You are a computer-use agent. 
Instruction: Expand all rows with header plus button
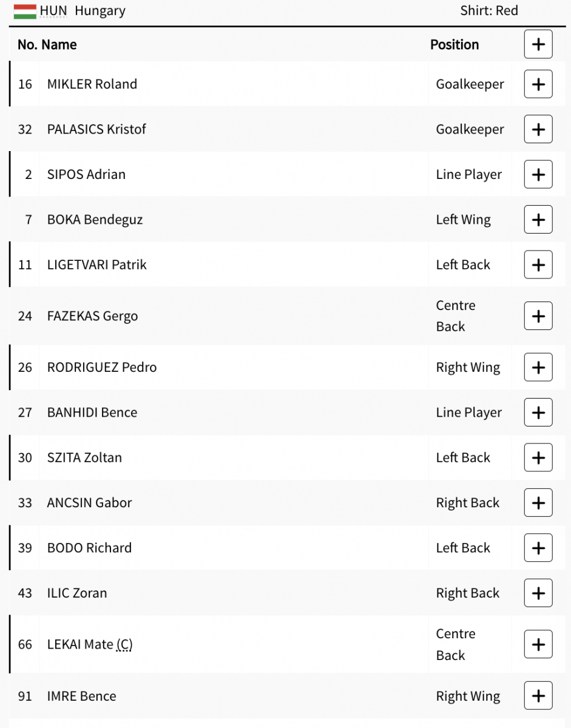coord(538,44)
